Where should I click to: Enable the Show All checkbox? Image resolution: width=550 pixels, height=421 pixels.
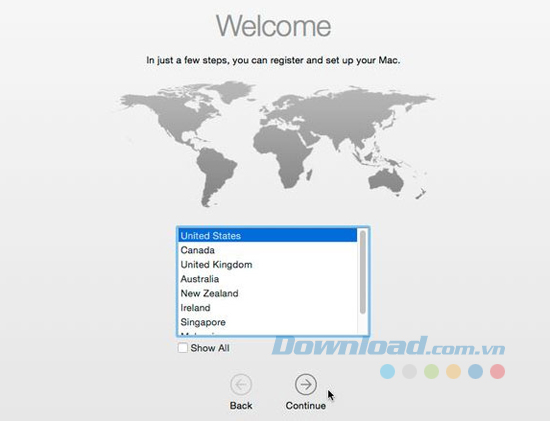[182, 348]
